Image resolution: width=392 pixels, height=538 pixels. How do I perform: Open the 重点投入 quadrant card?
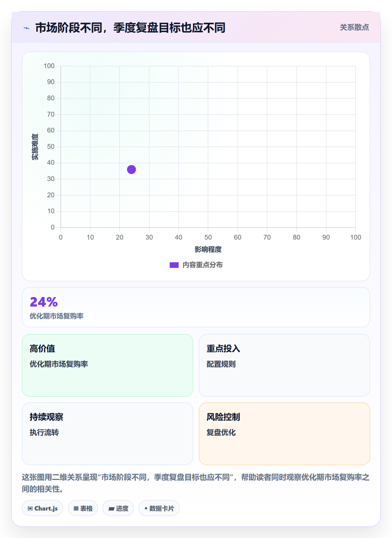pos(284,365)
